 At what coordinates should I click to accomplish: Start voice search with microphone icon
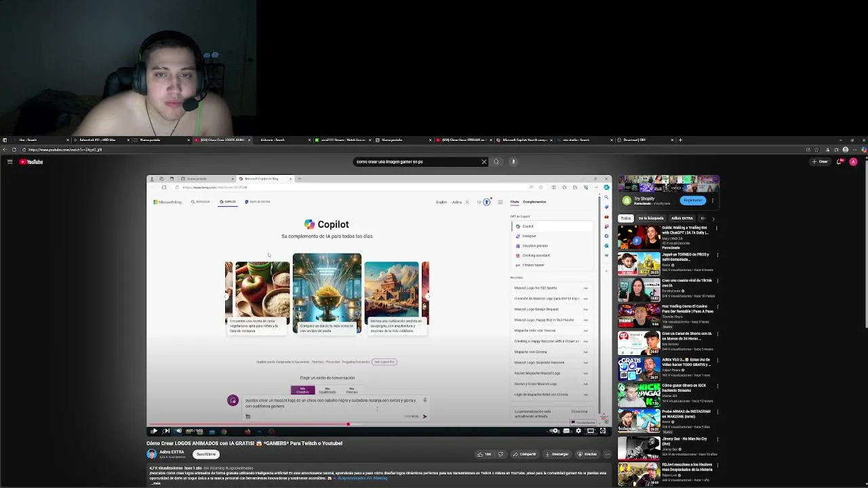click(513, 162)
